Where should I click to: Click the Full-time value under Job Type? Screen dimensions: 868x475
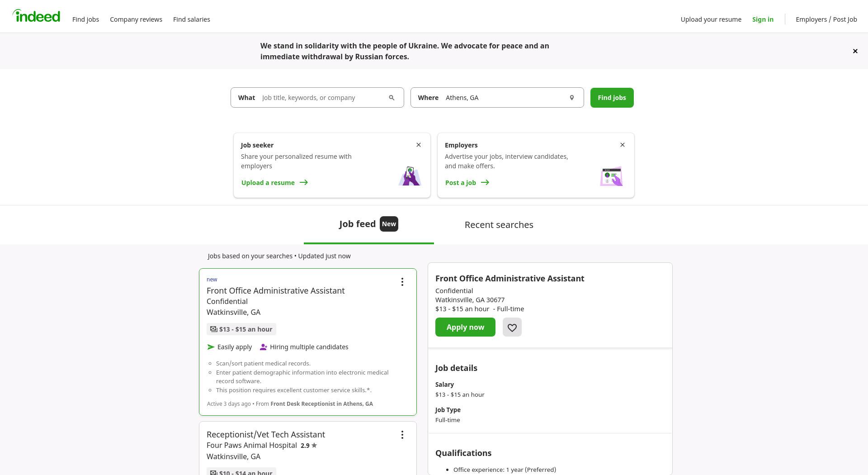pyautogui.click(x=448, y=420)
